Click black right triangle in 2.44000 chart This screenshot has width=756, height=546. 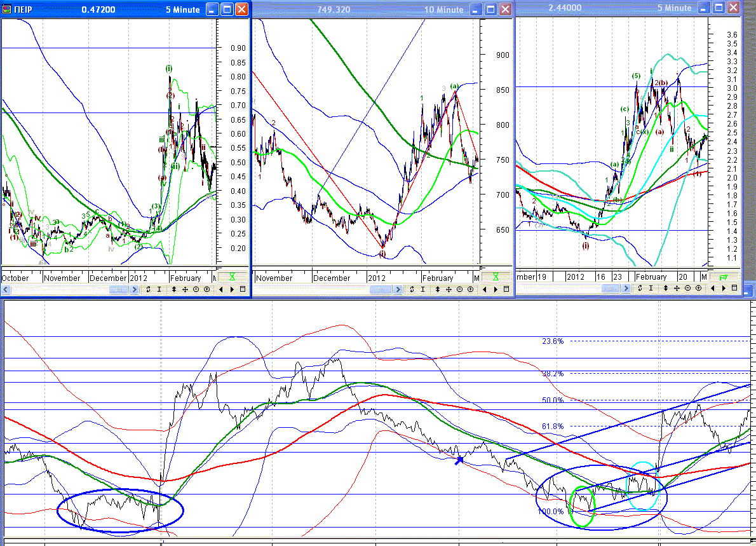point(724,289)
